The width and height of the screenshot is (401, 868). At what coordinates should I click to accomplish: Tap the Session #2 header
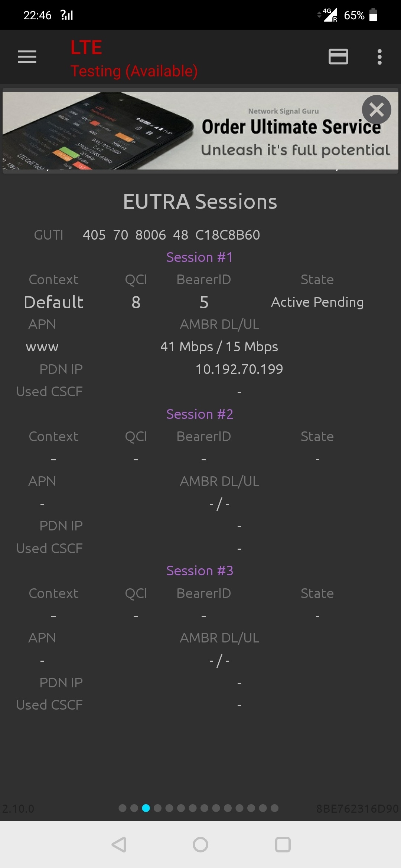click(199, 414)
